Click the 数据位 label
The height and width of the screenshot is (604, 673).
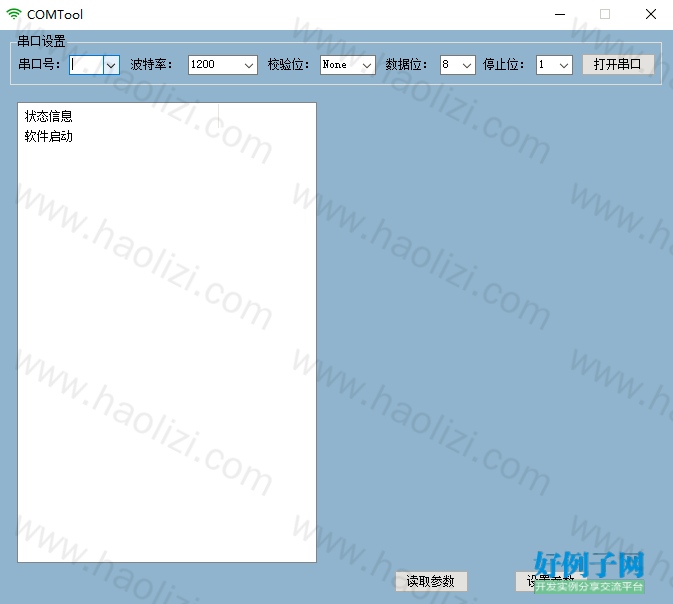tap(406, 64)
